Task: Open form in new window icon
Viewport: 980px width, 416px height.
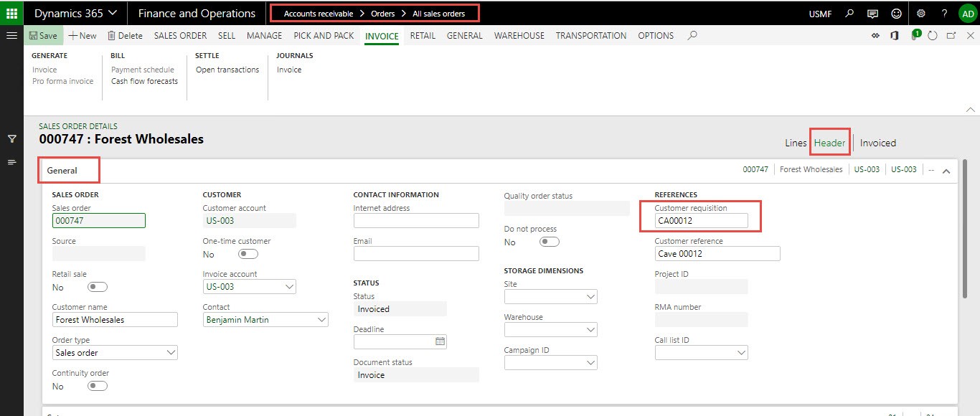Action: point(951,35)
